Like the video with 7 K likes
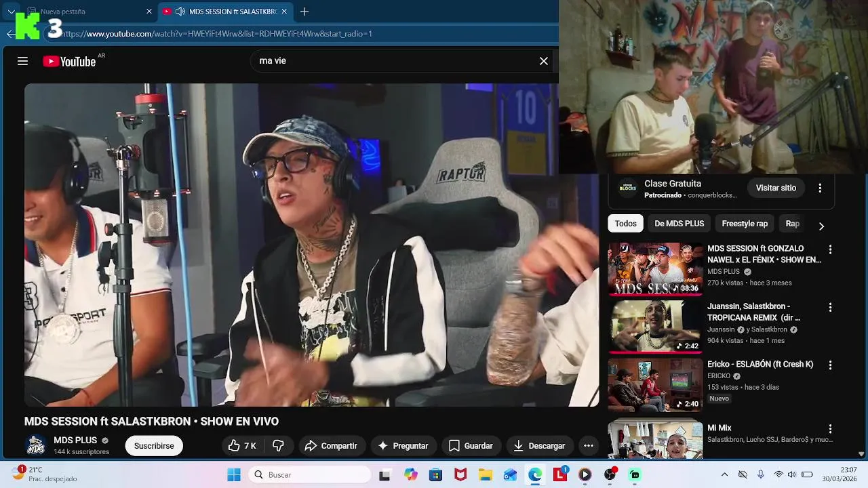868x488 pixels. (x=241, y=445)
